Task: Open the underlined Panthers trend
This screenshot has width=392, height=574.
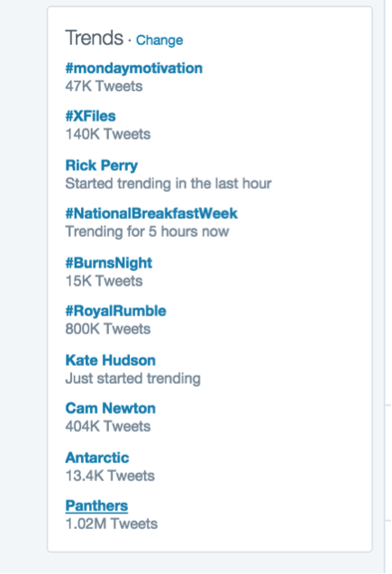Action: pyautogui.click(x=96, y=506)
